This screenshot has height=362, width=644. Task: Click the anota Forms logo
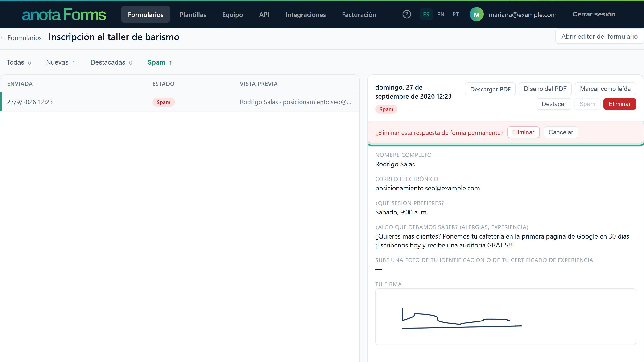(x=64, y=15)
